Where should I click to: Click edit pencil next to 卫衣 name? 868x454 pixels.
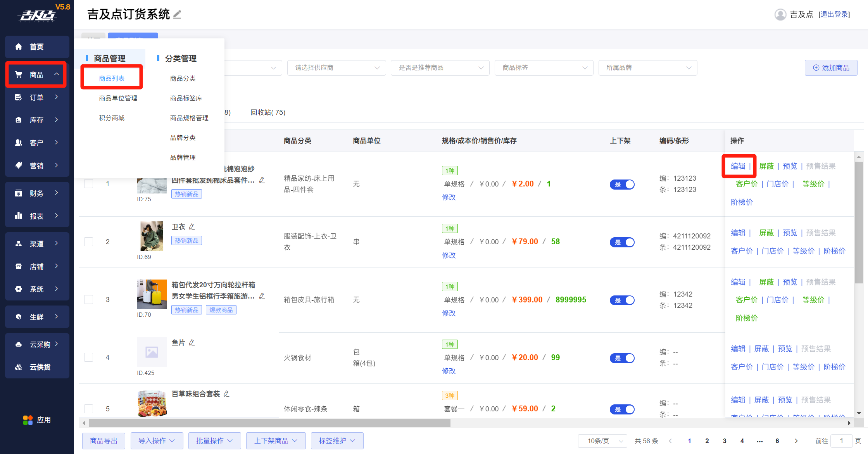coord(192,227)
